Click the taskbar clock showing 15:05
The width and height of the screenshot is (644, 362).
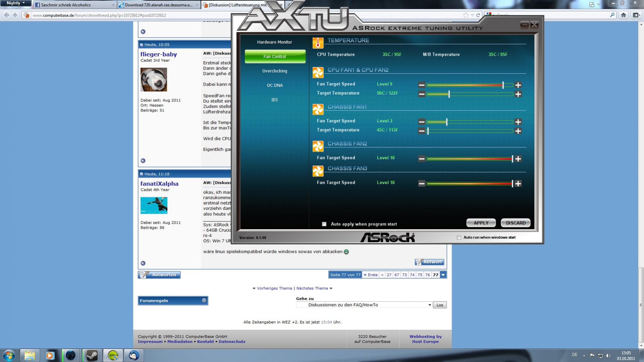(x=626, y=353)
